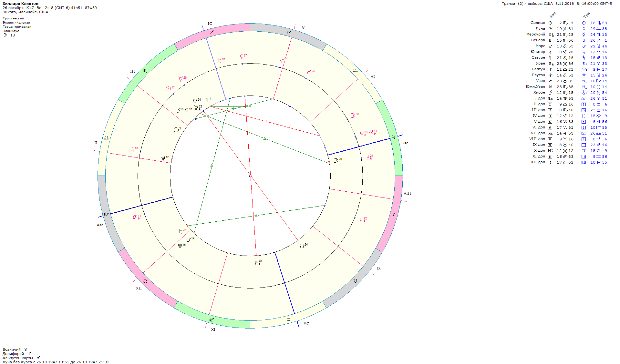The width and height of the screenshot is (620, 364).
Task: Click the "Тропический" zodiac label
Action: pyautogui.click(x=13, y=18)
